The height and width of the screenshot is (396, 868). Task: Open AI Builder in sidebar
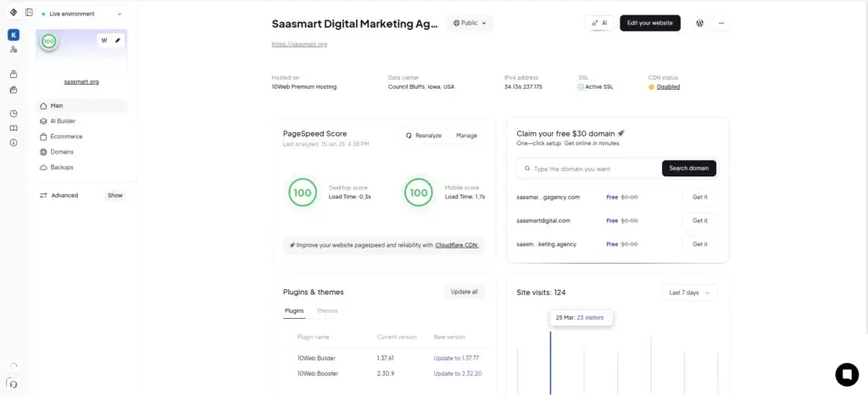[x=82, y=120]
